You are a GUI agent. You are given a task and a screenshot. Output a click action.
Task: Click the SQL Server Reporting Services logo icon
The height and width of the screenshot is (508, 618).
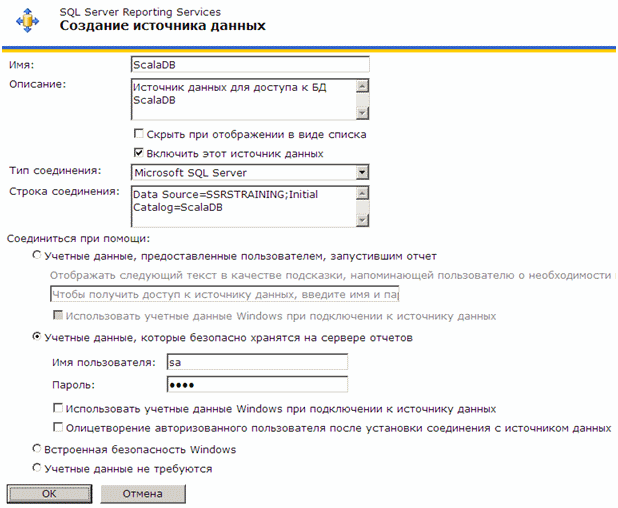tap(27, 20)
